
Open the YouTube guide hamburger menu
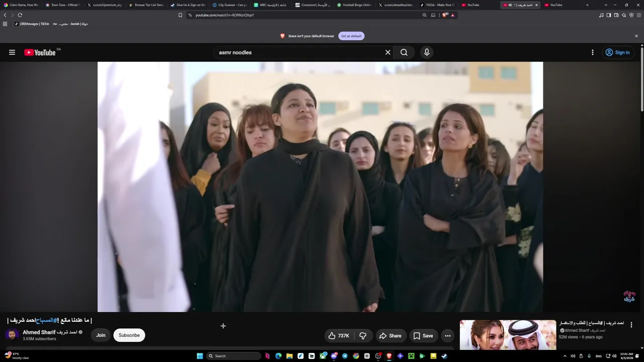pyautogui.click(x=12, y=52)
